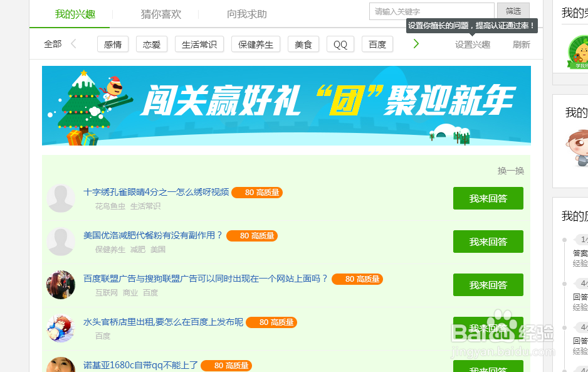Click the 80 高质量 badge on the 水头官桥 question
The image size is (588, 372).
[x=271, y=322]
